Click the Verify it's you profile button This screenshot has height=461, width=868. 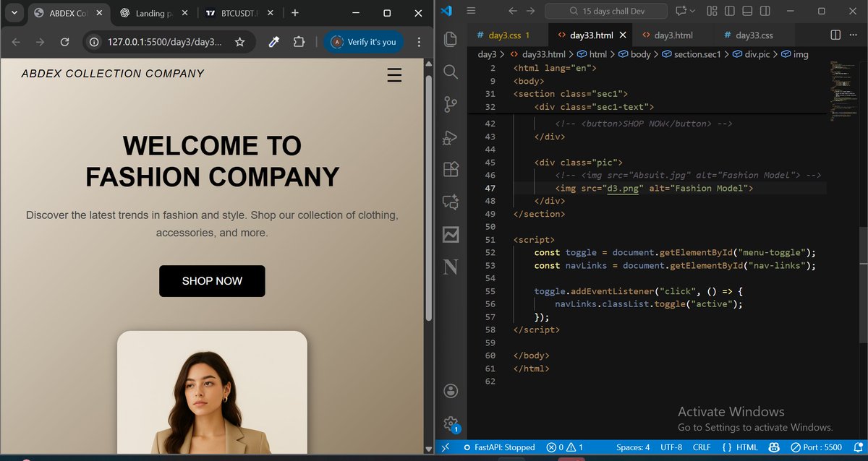[364, 42]
